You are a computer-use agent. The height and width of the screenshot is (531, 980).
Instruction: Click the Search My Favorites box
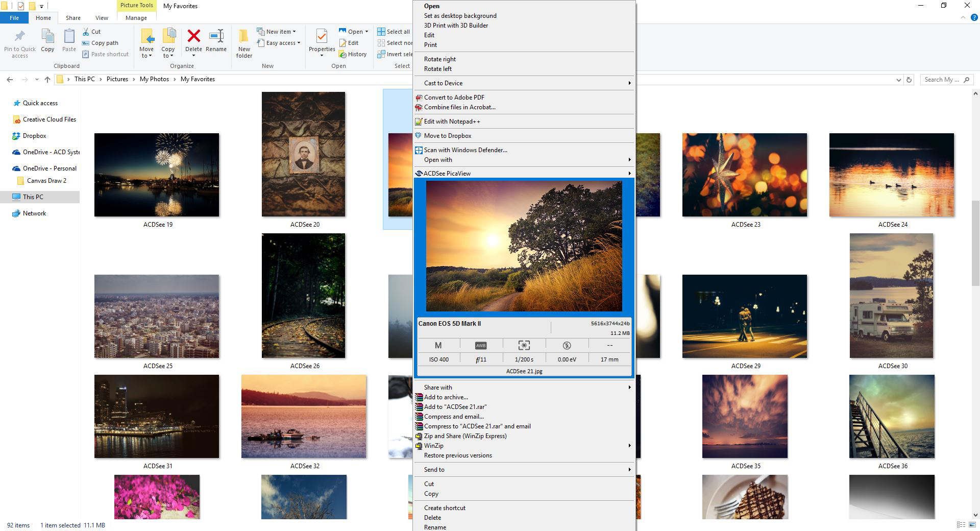[x=942, y=80]
